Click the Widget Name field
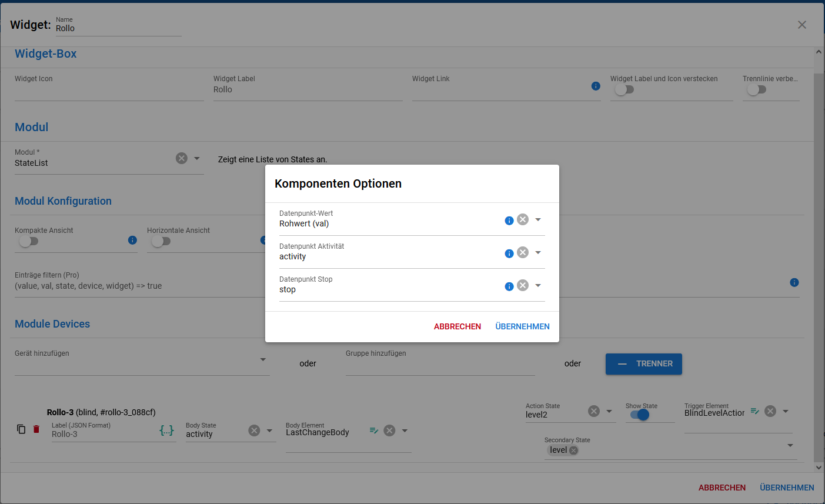 tap(119, 28)
